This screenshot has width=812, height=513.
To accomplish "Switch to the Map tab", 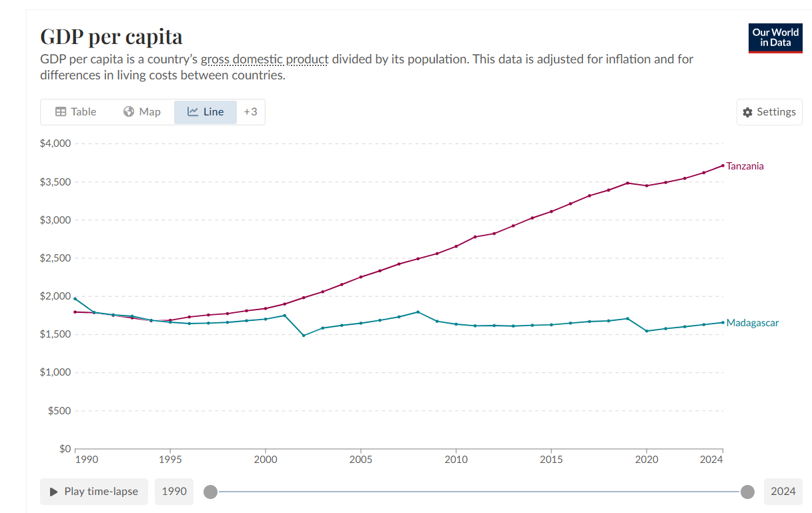I will click(141, 112).
